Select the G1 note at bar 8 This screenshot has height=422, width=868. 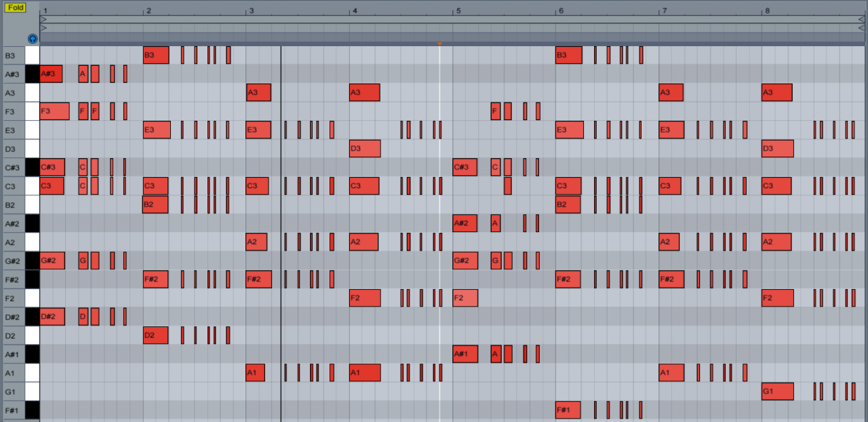pyautogui.click(x=777, y=391)
